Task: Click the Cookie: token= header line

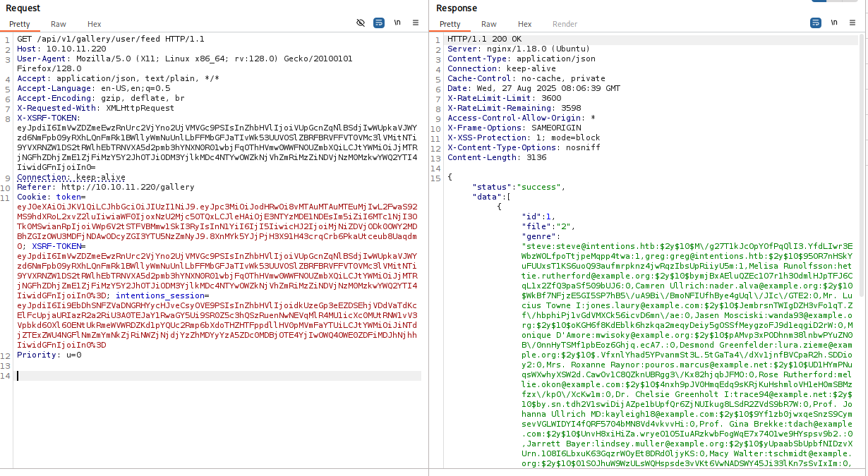Action: point(51,197)
